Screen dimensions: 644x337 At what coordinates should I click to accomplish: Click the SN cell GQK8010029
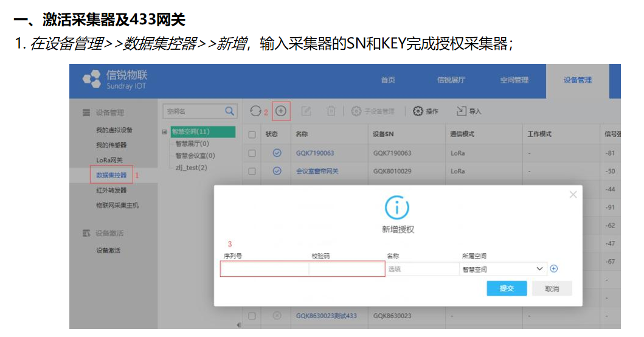point(392,171)
